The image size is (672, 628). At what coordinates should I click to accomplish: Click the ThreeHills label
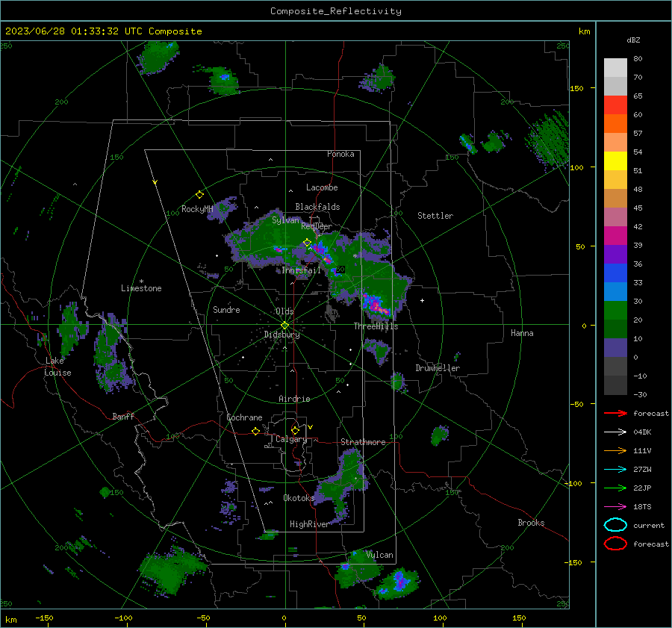click(x=376, y=326)
